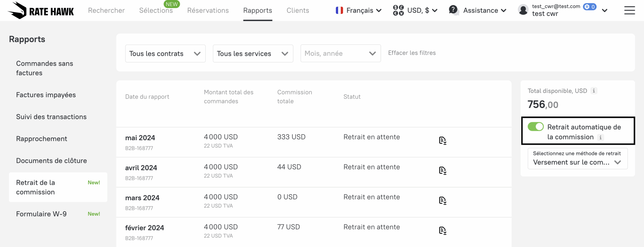Open the Clients tab
The height and width of the screenshot is (247, 644).
tap(298, 10)
